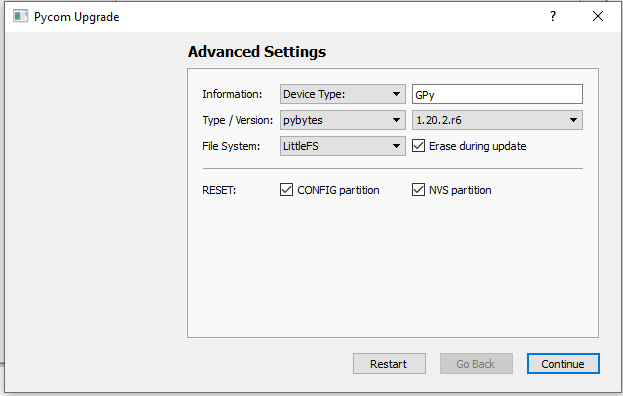Open the 1.20.2.r6 version dropdown

(x=497, y=120)
